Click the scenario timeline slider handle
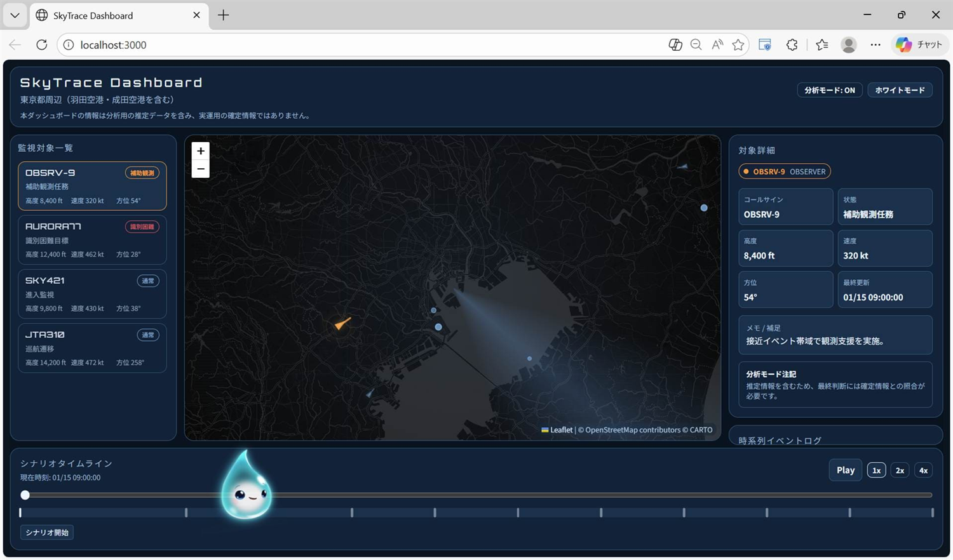Screen dimensions: 953x560 (x=25, y=495)
